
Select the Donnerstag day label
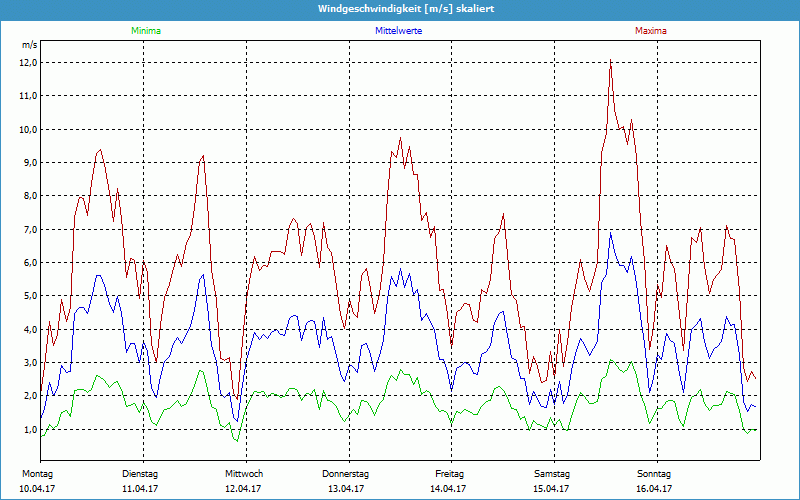click(345, 474)
